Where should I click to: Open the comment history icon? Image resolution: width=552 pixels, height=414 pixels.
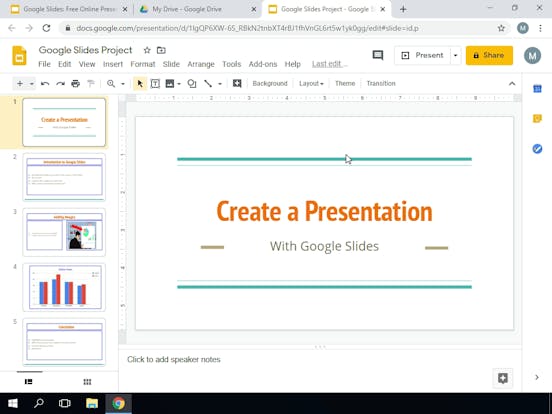point(378,55)
